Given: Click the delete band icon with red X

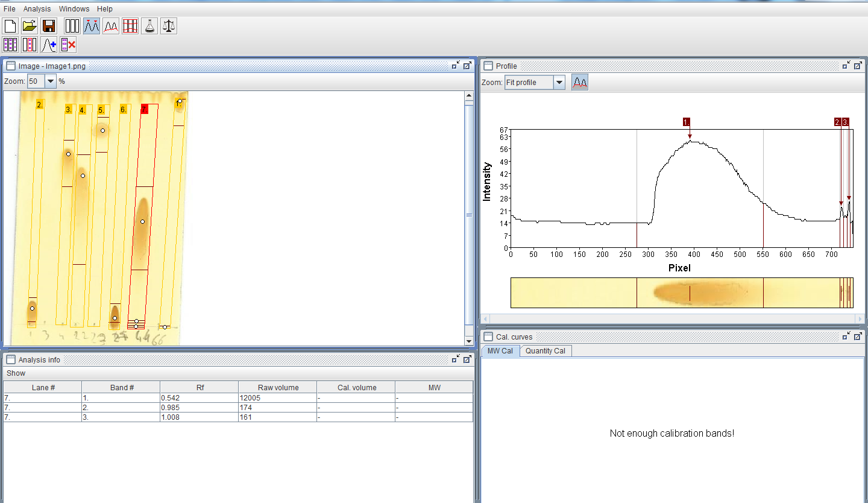Looking at the screenshot, I should coord(68,45).
